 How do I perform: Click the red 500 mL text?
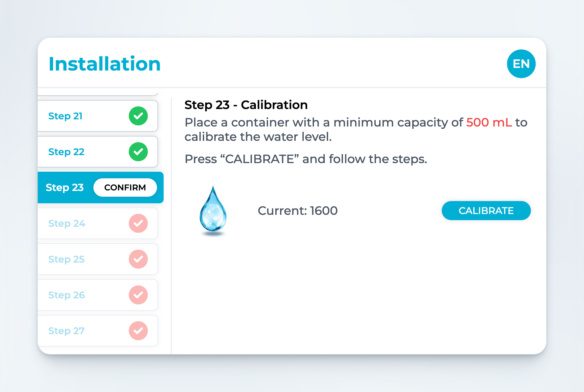click(x=489, y=123)
